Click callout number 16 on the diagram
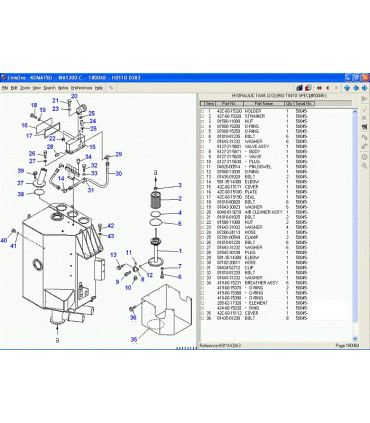The image size is (370, 423). click(x=25, y=125)
